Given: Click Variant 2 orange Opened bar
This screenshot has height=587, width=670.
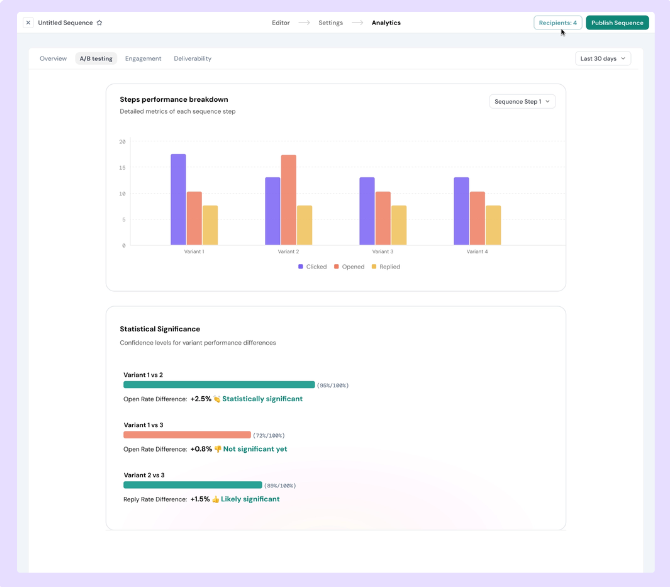Looking at the screenshot, I should [x=288, y=200].
